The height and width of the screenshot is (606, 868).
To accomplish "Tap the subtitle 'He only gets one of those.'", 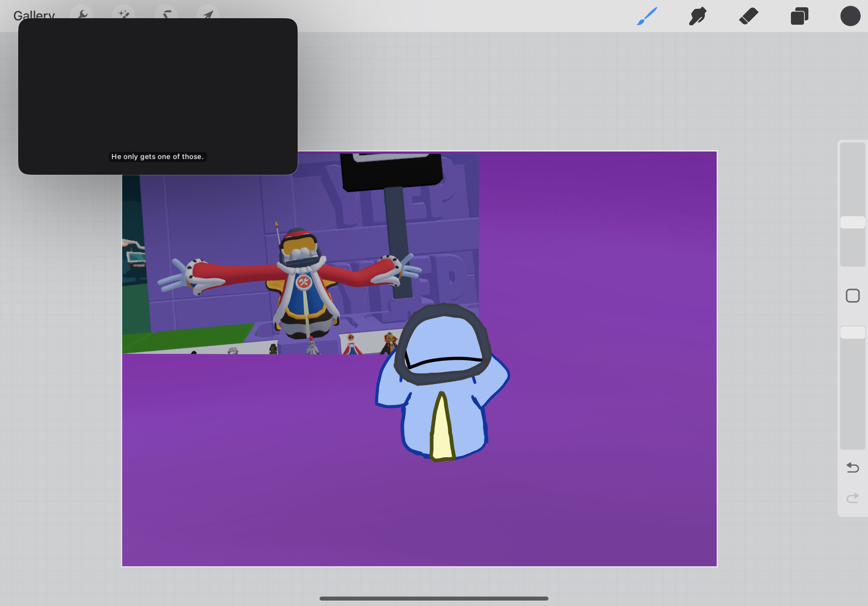I will tap(158, 157).
